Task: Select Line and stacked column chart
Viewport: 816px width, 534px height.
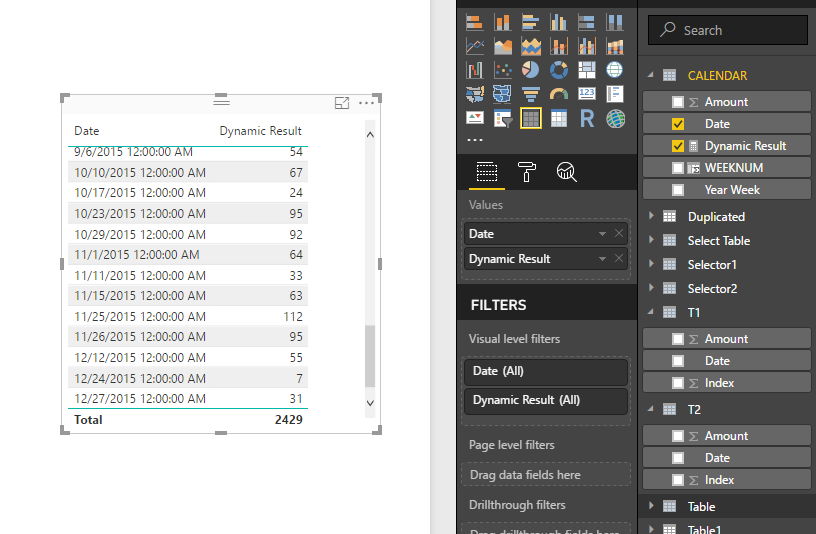Action: click(559, 46)
